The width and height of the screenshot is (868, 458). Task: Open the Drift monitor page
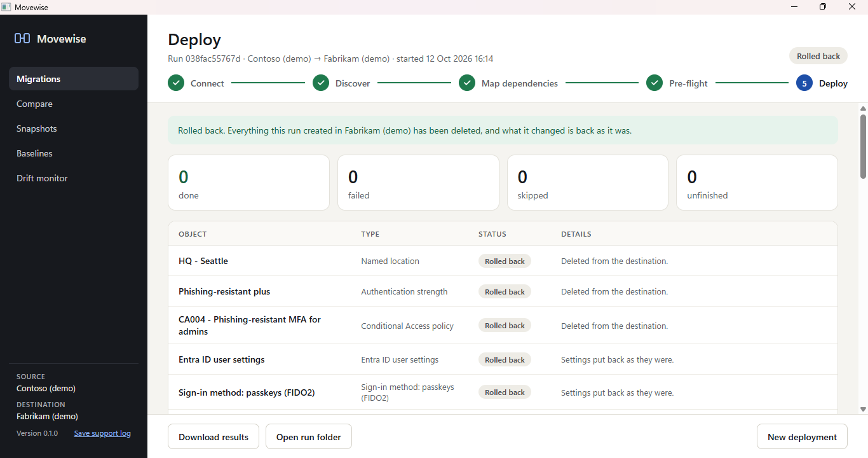[x=74, y=178]
